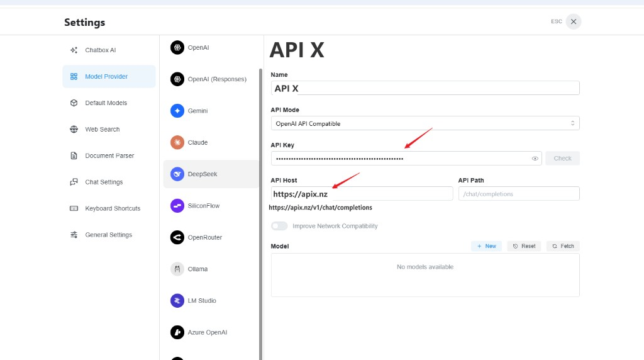
Task: Open the API Mode dropdown
Action: click(x=425, y=123)
